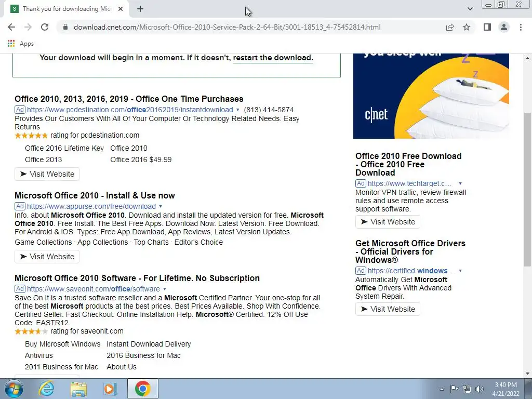Open a new browser tab
The width and height of the screenshot is (532, 399).
(140, 9)
